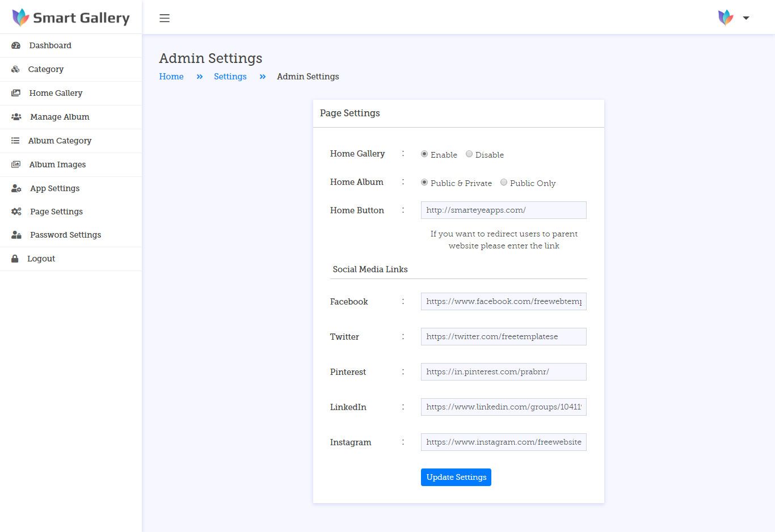775x532 pixels.
Task: Click the Dashboard gauge icon in sidebar
Action: pos(16,45)
